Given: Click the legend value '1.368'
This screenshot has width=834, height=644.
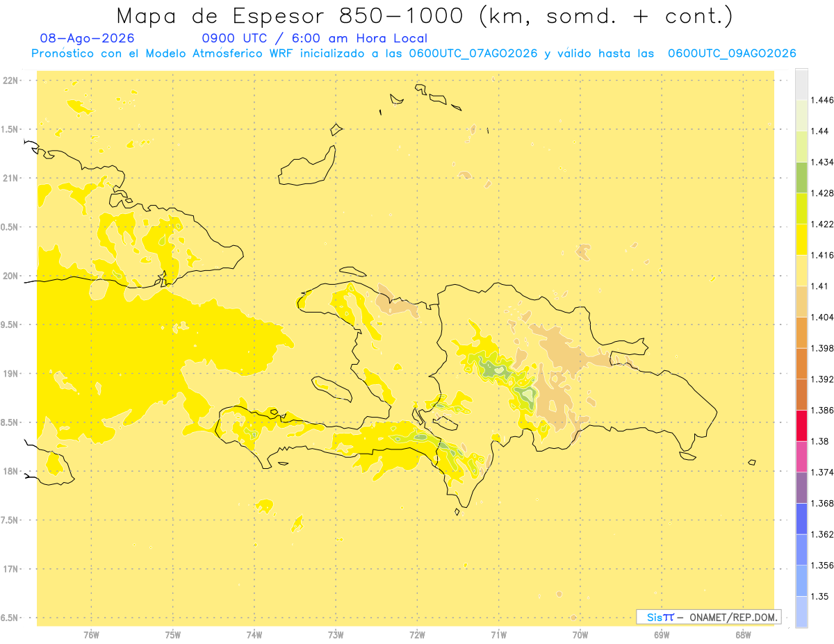Looking at the screenshot, I should pos(823,504).
